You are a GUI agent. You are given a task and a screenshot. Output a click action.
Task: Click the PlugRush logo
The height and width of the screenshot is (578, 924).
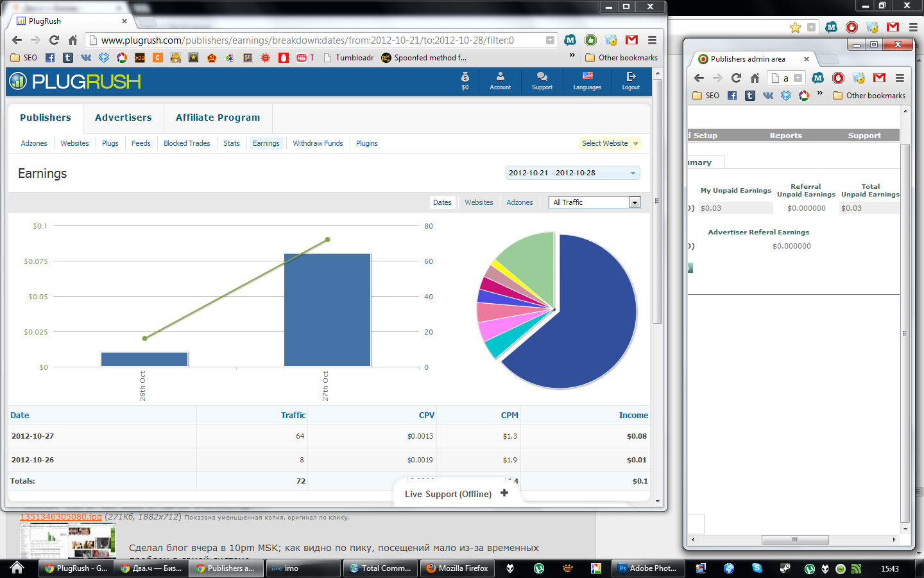coord(75,82)
